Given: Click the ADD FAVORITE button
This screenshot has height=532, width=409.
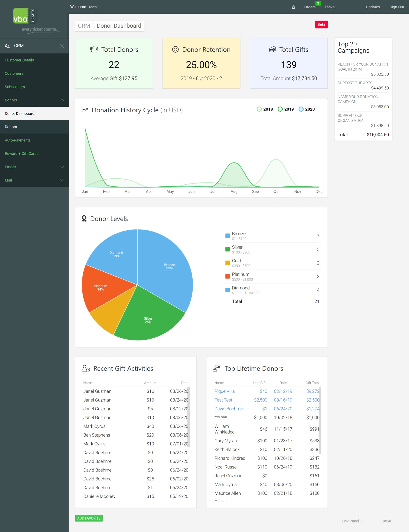Looking at the screenshot, I should 89,518.
